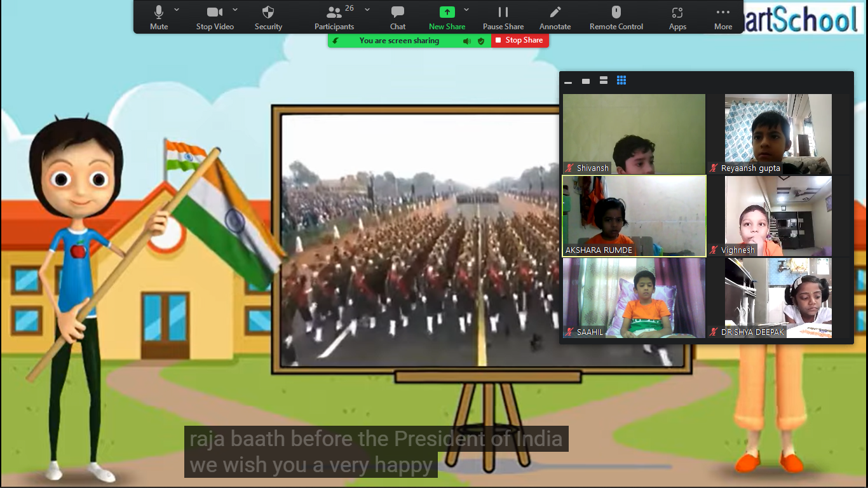Click the red Stop Share button
The image size is (868, 488).
tap(520, 40)
